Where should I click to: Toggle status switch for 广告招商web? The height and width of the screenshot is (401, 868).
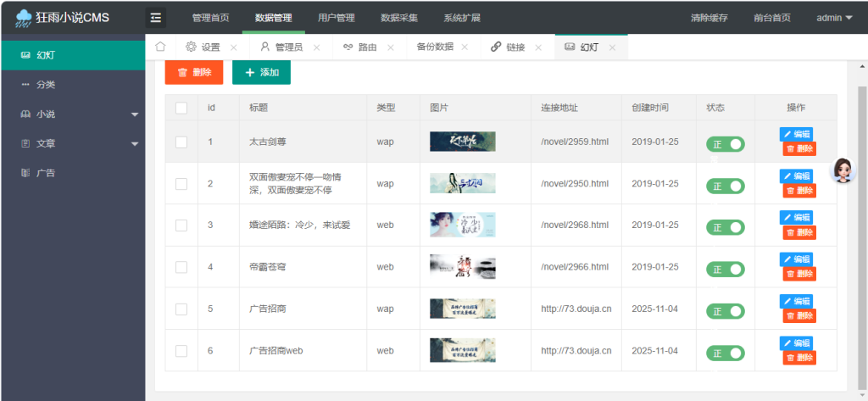coord(726,354)
